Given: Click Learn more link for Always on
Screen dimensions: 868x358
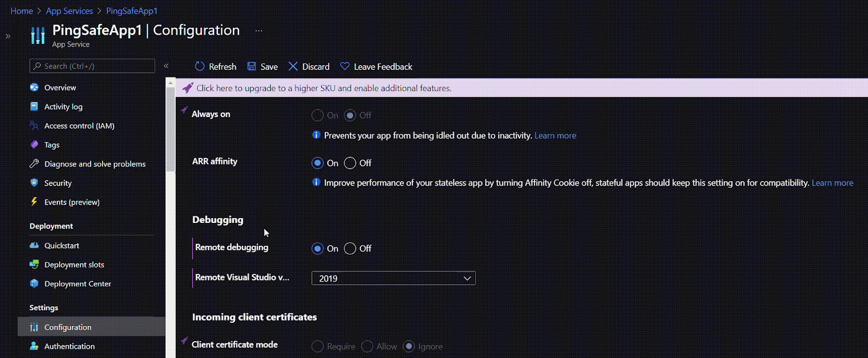Looking at the screenshot, I should pyautogui.click(x=555, y=136).
